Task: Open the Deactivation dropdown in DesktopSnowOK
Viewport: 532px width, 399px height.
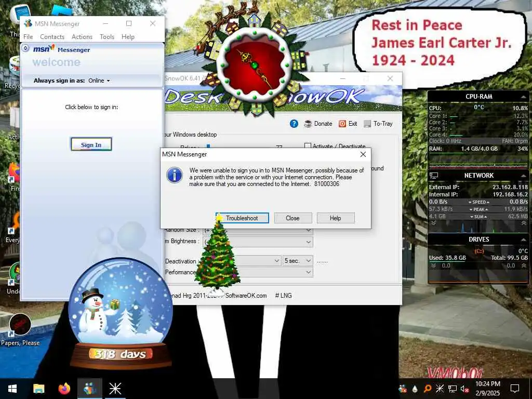Action: coord(277,261)
